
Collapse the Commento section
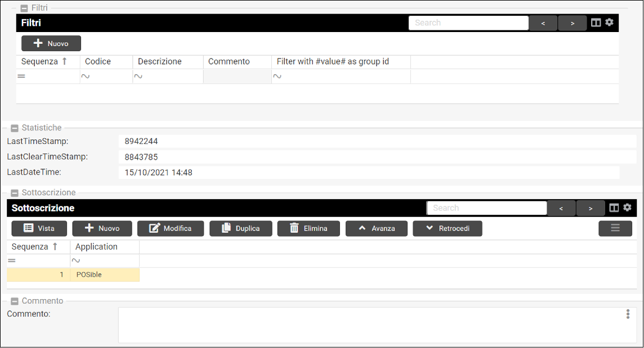pyautogui.click(x=15, y=301)
